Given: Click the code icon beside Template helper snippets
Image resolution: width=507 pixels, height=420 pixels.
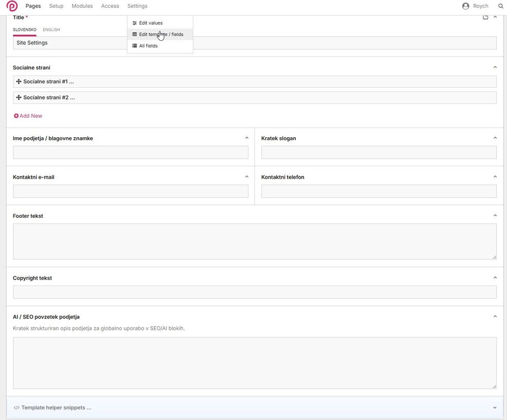Looking at the screenshot, I should (17, 408).
